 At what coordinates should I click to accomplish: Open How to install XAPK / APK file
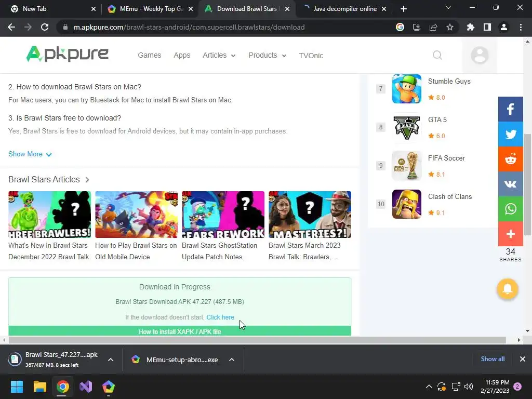click(179, 331)
